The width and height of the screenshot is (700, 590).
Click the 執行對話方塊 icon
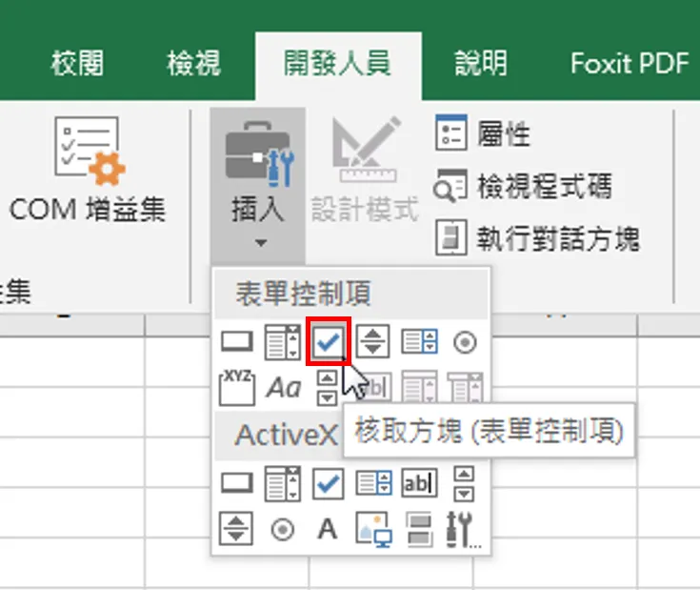(x=451, y=237)
